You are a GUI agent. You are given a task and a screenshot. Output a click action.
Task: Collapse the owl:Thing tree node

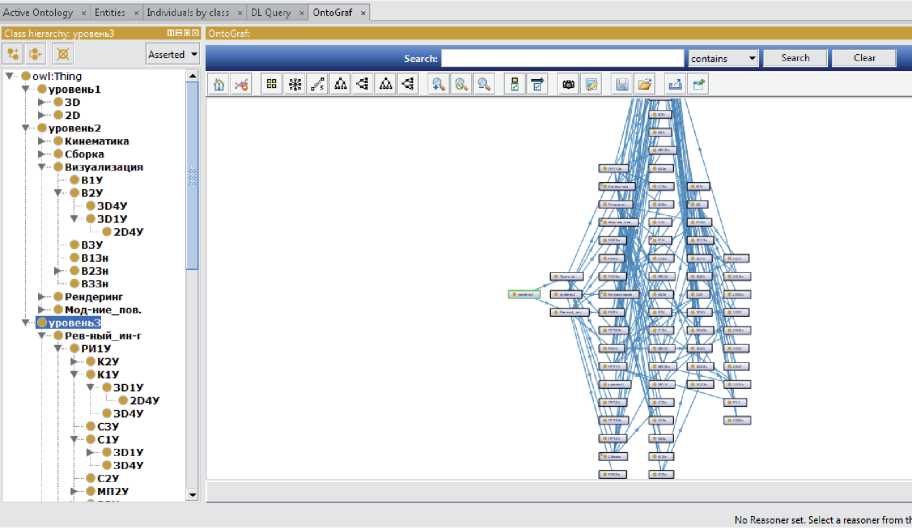pos(9,76)
